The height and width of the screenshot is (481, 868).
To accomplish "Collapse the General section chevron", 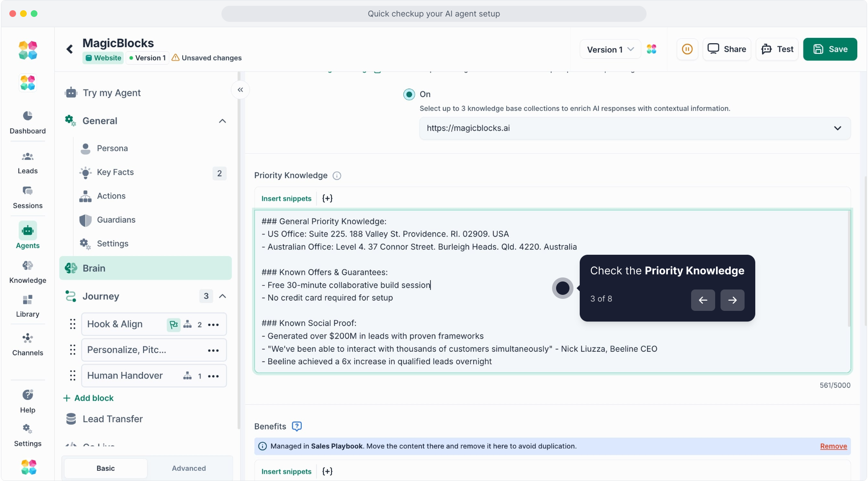I will (222, 121).
